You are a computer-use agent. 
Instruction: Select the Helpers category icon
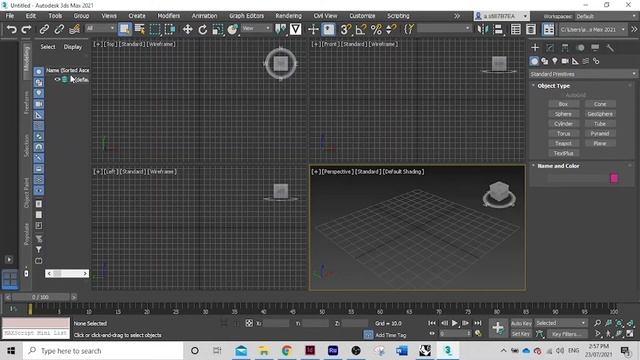(575, 61)
